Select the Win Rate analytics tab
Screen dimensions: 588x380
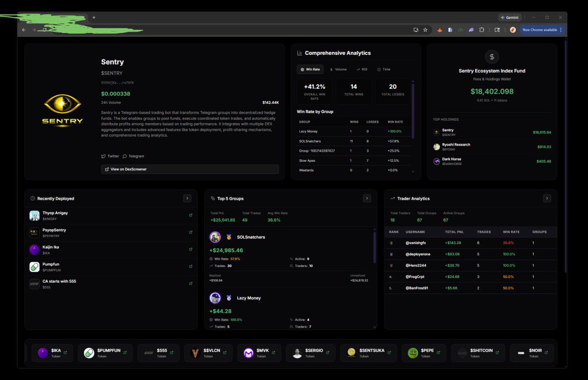click(310, 70)
